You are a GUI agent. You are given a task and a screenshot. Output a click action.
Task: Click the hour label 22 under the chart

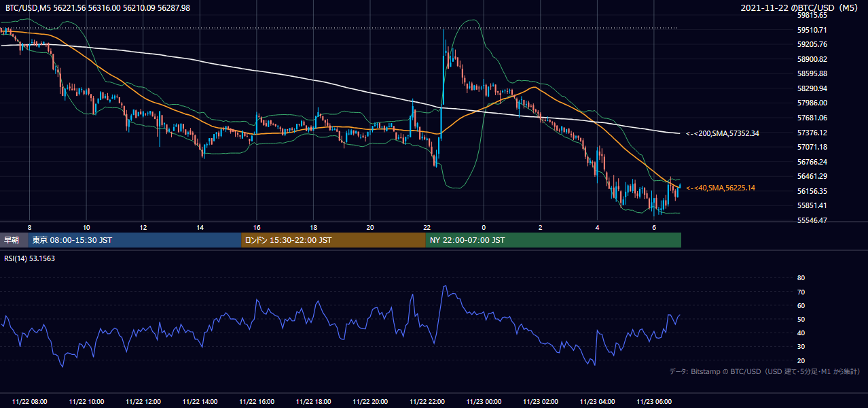pyautogui.click(x=427, y=227)
